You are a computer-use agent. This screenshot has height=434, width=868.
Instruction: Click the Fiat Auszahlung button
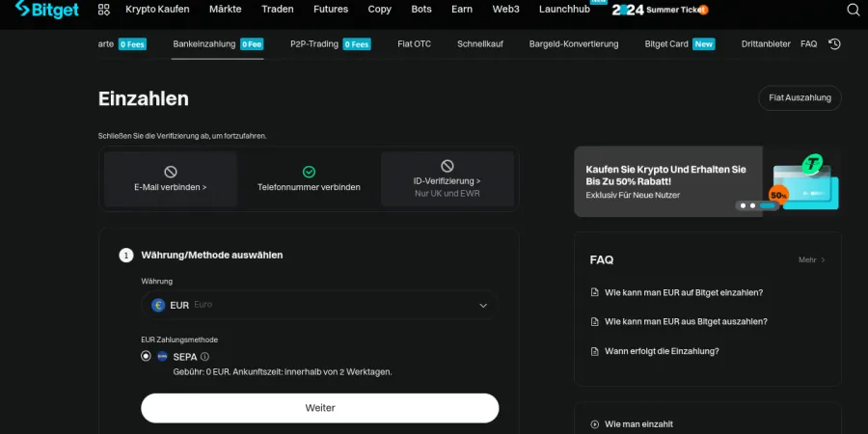pos(800,98)
